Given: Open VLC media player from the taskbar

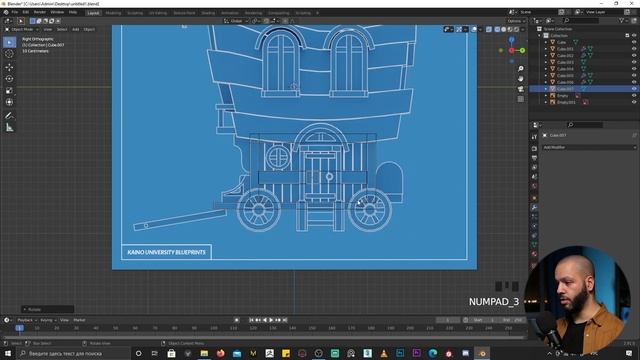Looking at the screenshot, I should pos(384,353).
